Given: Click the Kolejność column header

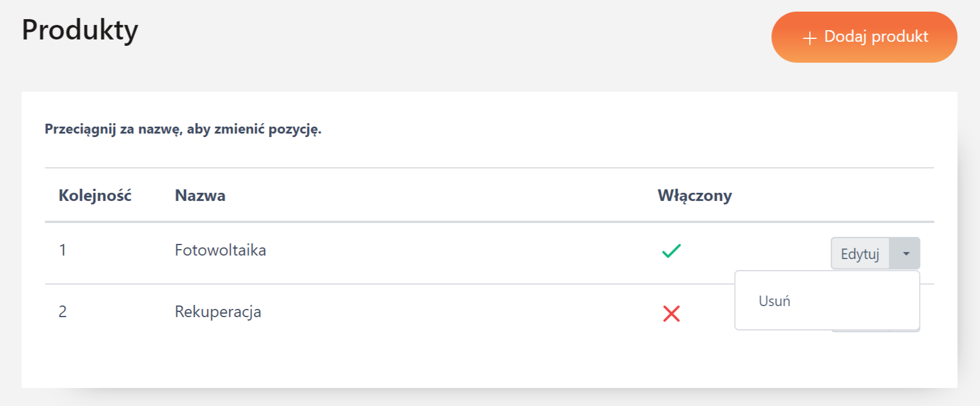Looking at the screenshot, I should (95, 195).
